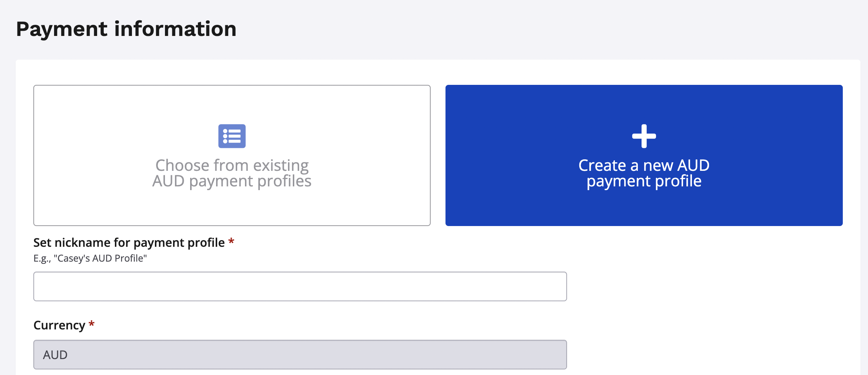This screenshot has width=868, height=375.
Task: Click the "E.g.," hint prefix text
Action: tap(42, 258)
